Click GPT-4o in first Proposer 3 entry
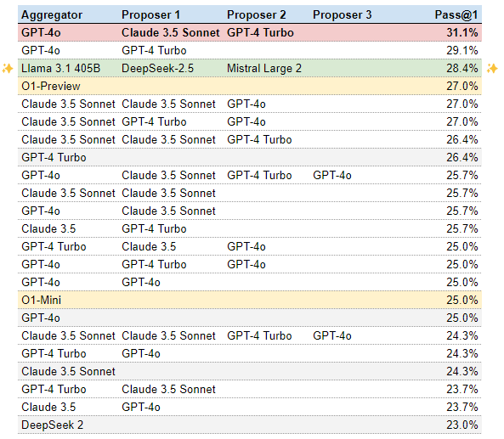This screenshot has width=504, height=439. (332, 175)
